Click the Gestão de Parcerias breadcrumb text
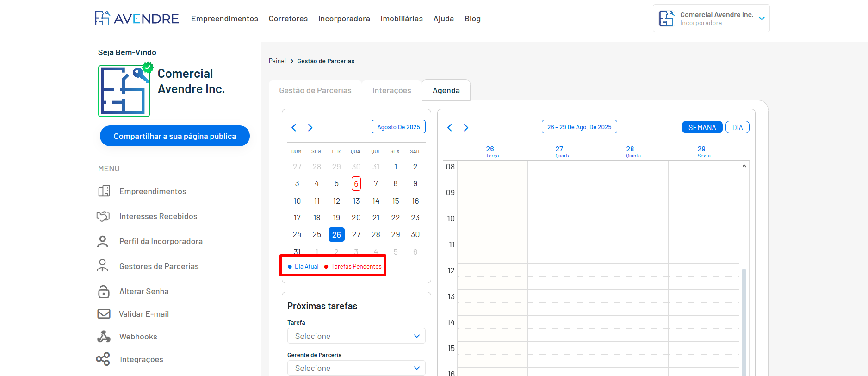The width and height of the screenshot is (868, 376). coord(326,61)
